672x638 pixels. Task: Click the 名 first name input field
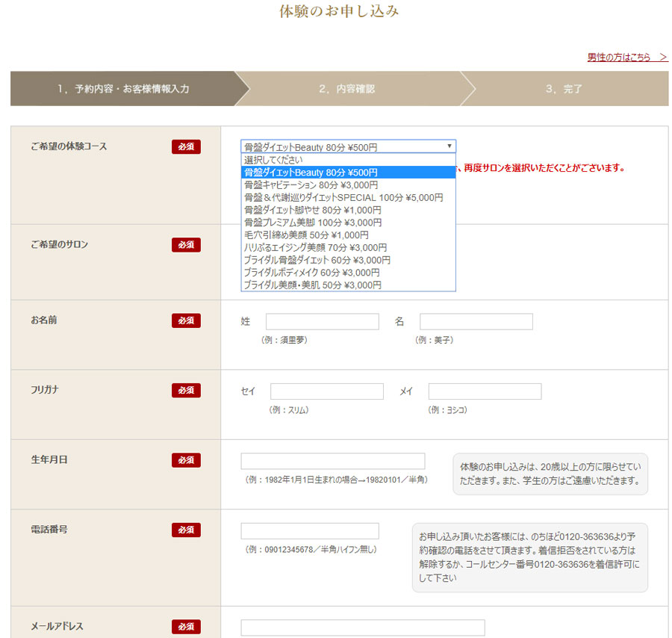(476, 322)
